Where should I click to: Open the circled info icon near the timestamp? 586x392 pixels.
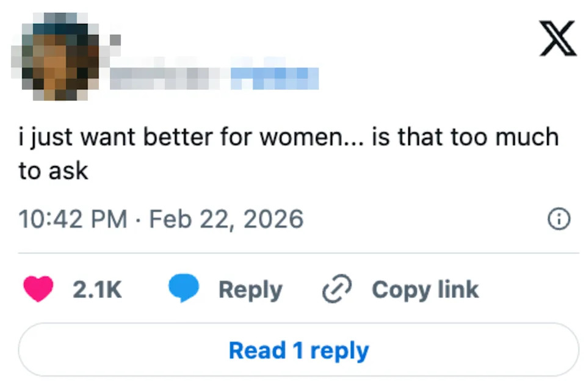560,219
